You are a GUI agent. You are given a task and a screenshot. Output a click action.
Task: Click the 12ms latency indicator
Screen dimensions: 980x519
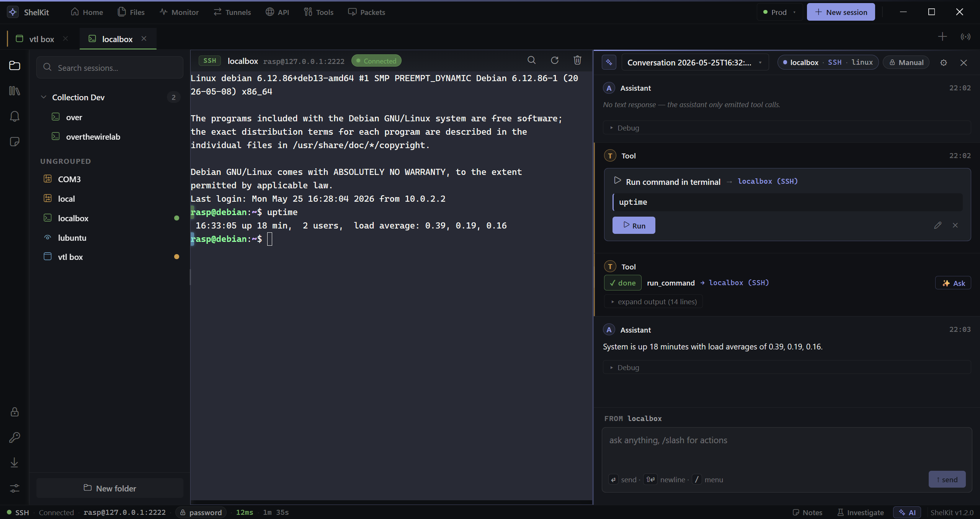tap(245, 512)
